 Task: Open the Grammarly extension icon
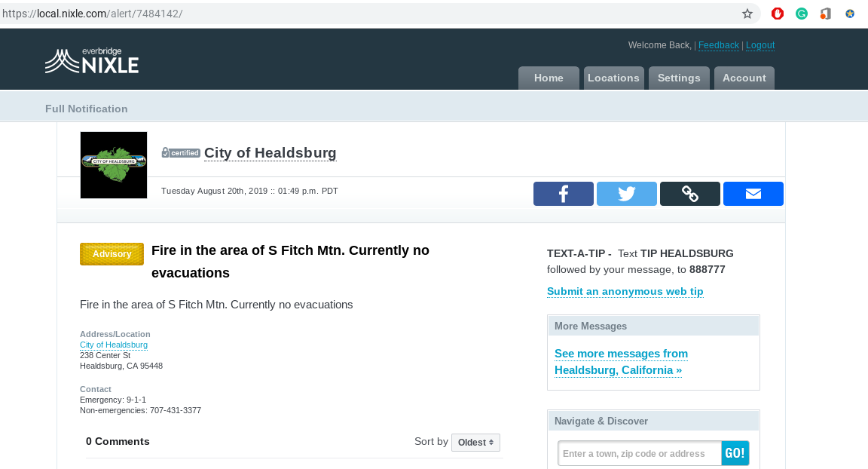[802, 14]
